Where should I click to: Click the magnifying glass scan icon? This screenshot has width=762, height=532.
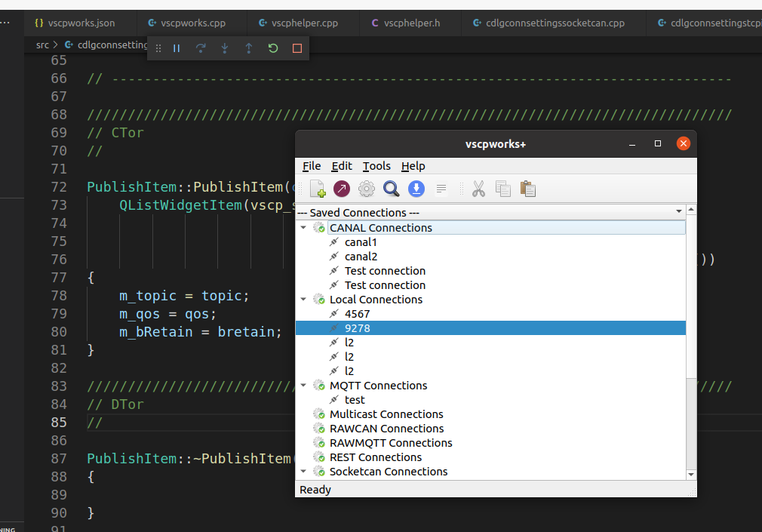coord(392,189)
